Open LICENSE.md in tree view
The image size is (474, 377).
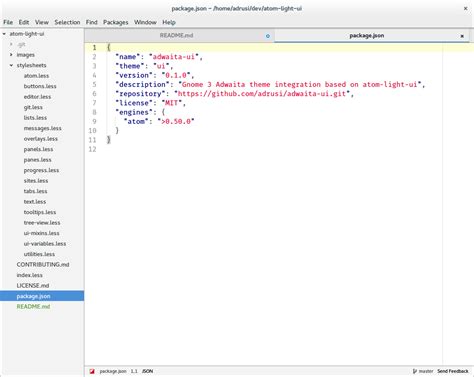pyautogui.click(x=33, y=286)
